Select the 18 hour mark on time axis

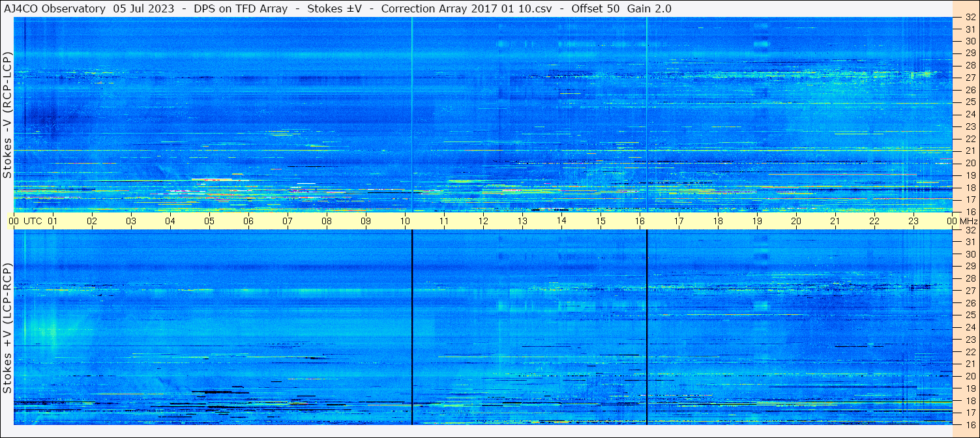[x=718, y=221]
